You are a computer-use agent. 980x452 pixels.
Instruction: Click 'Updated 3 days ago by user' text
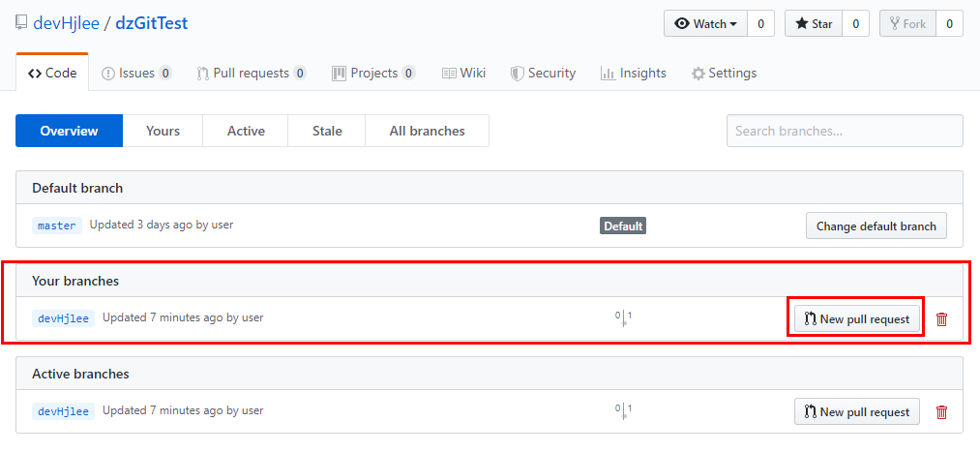coord(162,225)
